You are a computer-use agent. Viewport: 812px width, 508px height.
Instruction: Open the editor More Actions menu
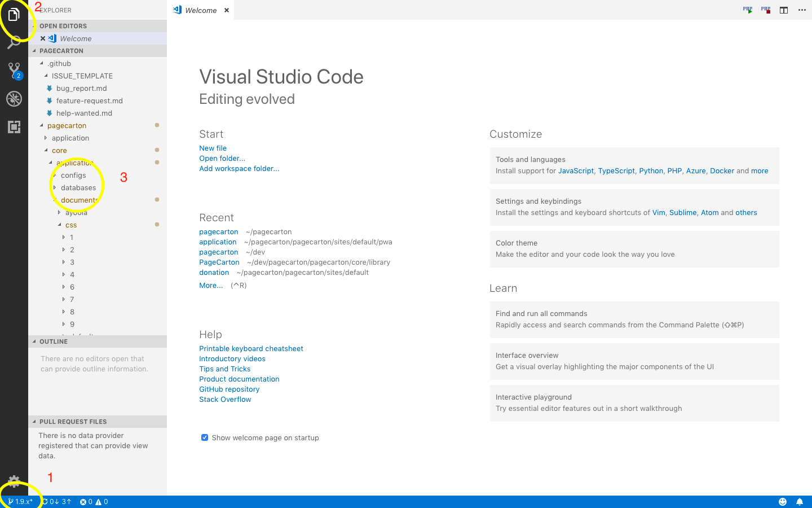[802, 10]
